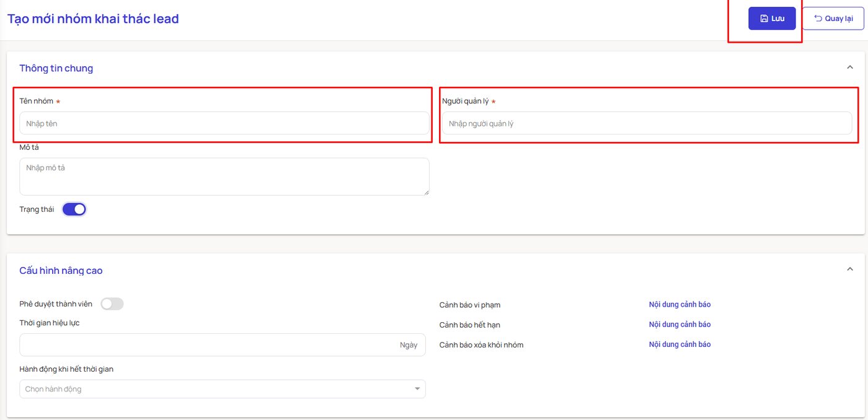The image size is (868, 420).
Task: Click the Cảnh báo vi phạm label
Action: (x=470, y=305)
